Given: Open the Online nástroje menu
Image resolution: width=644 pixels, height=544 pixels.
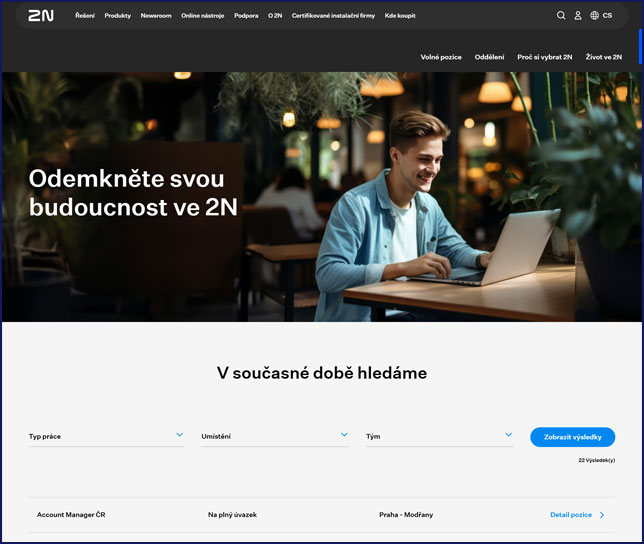Looking at the screenshot, I should click(x=203, y=16).
